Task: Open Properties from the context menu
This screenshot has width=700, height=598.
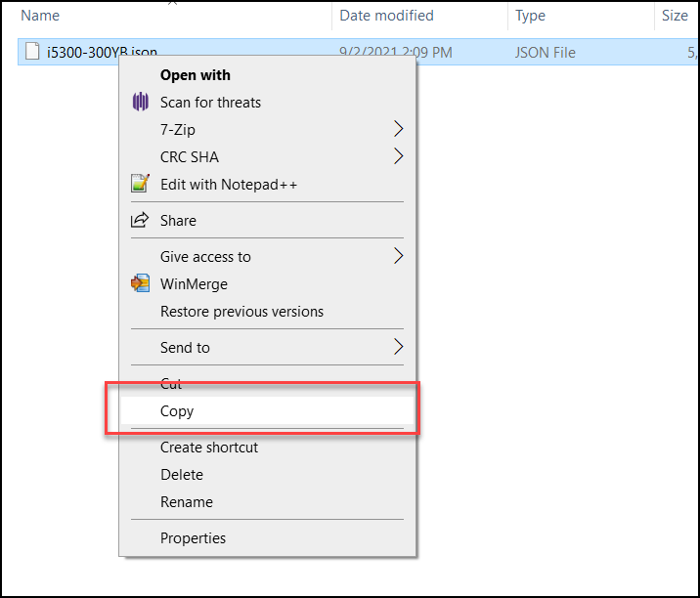Action: 193,538
